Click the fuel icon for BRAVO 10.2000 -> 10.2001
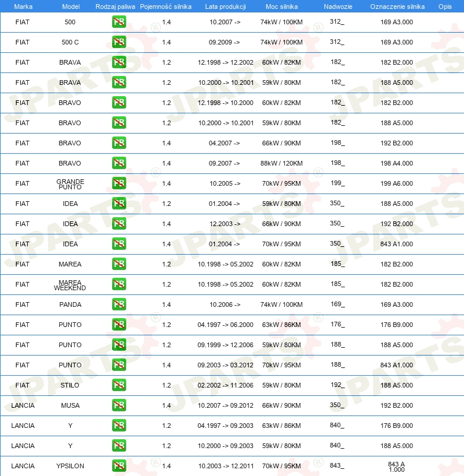 (x=119, y=123)
